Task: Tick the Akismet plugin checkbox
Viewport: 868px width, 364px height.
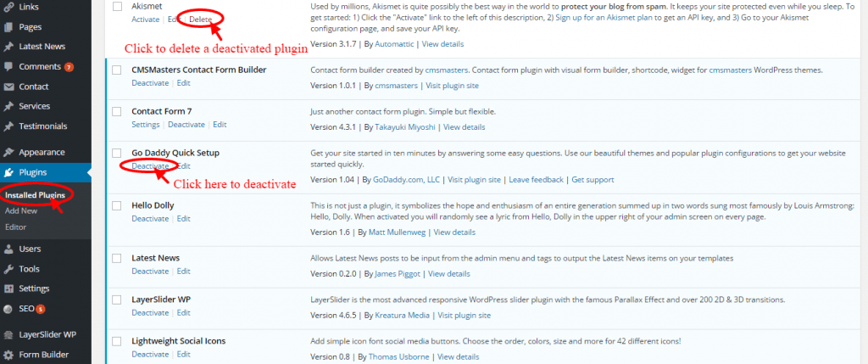Action: coord(117,7)
